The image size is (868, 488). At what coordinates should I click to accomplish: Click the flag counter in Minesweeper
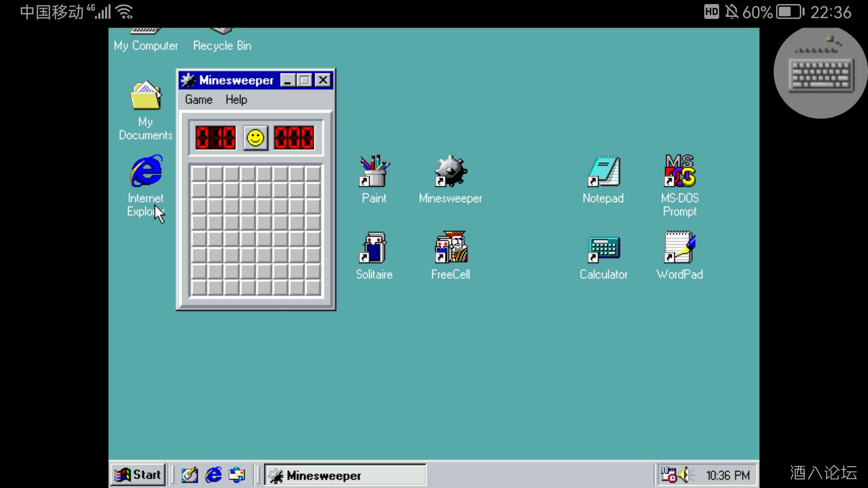point(215,137)
